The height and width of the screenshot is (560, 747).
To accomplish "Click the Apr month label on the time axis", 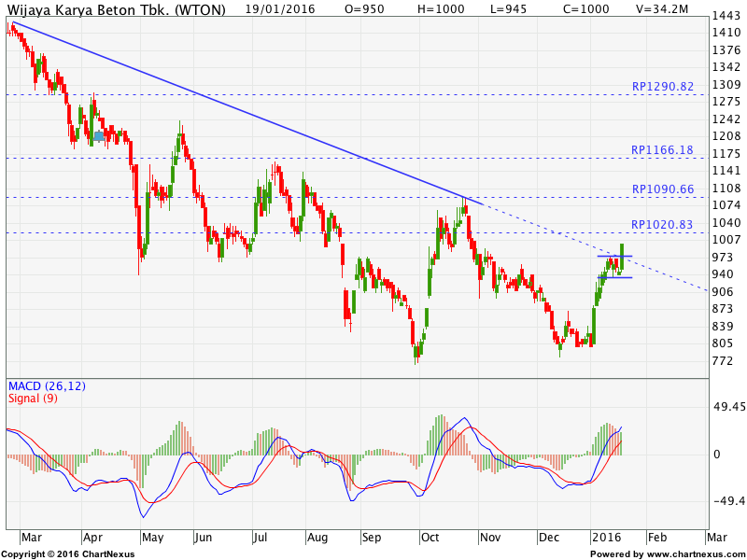I will click(92, 538).
